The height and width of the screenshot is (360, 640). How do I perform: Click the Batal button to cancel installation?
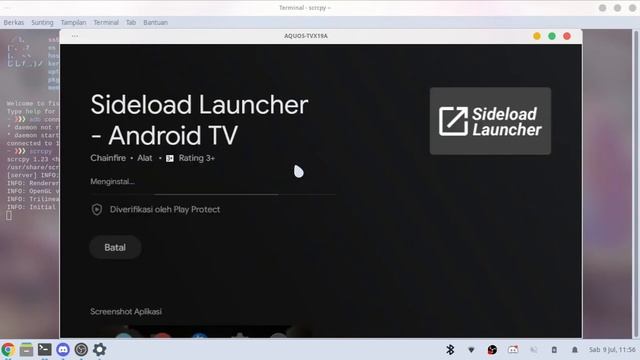click(115, 247)
